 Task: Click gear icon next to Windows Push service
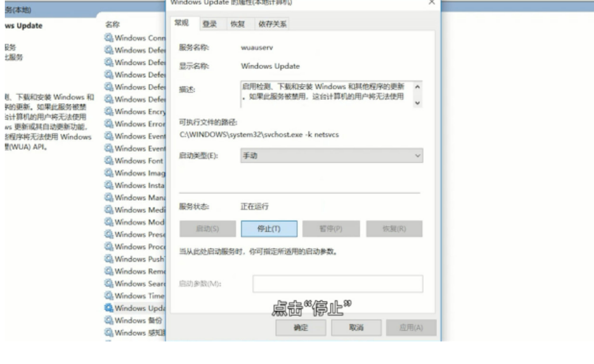click(x=109, y=259)
